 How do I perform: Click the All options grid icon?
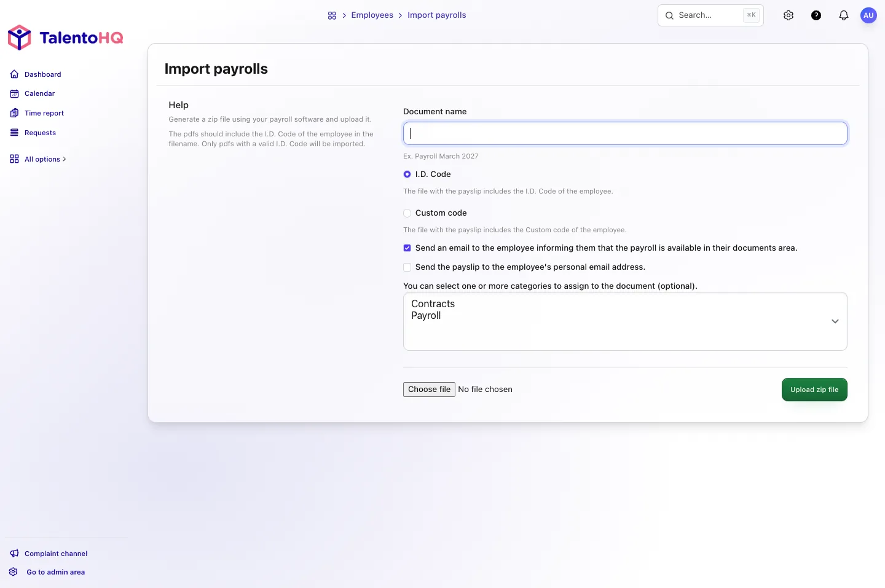(14, 159)
